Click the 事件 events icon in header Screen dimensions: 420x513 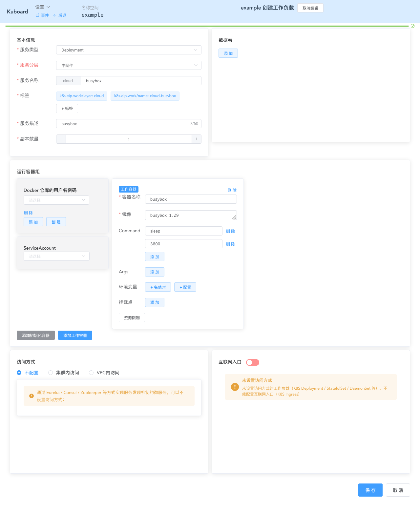coord(37,15)
